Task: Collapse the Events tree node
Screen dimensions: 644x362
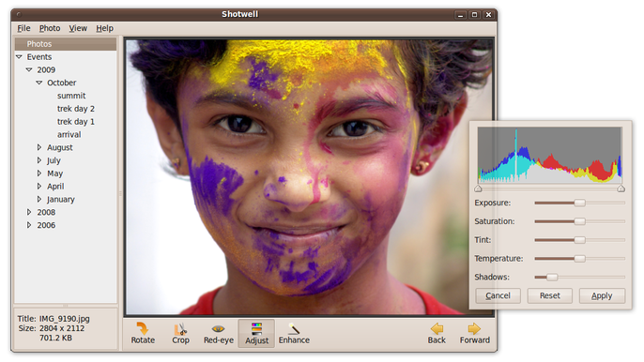Action: click(x=19, y=56)
